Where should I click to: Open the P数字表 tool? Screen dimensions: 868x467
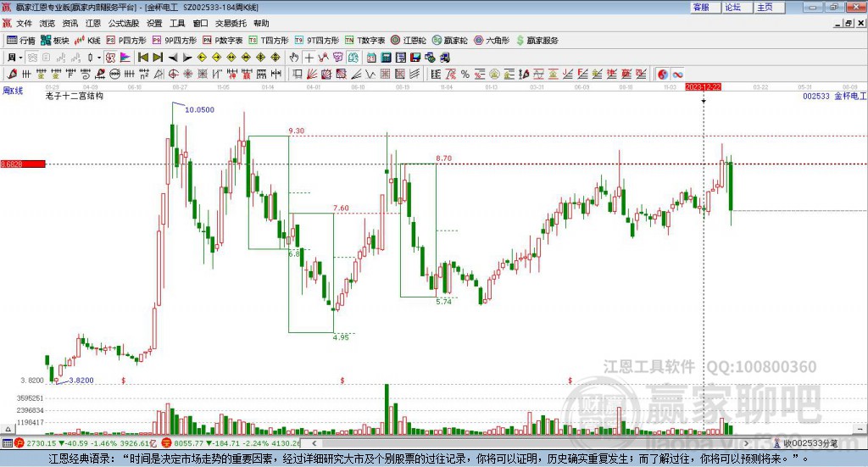(x=223, y=41)
